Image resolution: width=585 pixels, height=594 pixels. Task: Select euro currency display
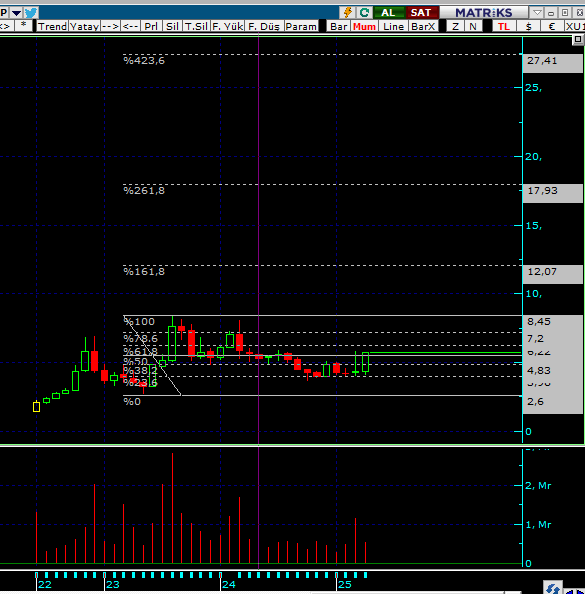552,26
